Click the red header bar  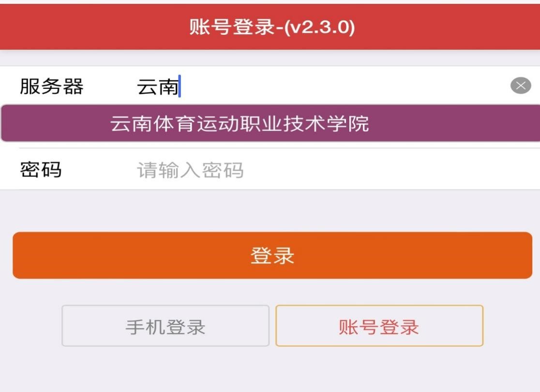pos(435,27)
